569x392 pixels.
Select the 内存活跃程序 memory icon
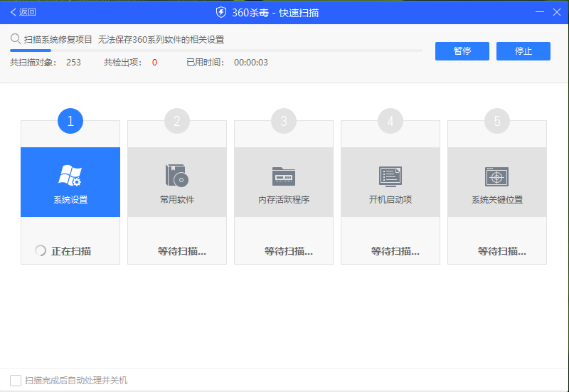tap(283, 176)
